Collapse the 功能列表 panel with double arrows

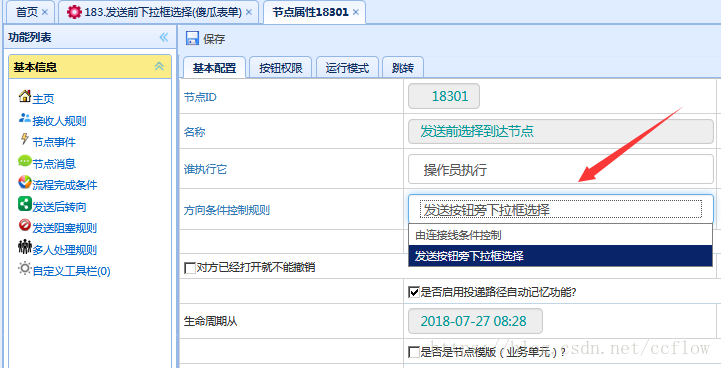pos(164,37)
